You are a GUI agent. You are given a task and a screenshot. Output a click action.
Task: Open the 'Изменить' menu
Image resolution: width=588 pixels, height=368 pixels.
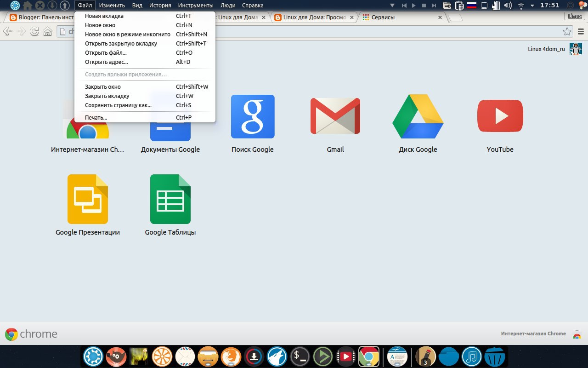coord(112,6)
